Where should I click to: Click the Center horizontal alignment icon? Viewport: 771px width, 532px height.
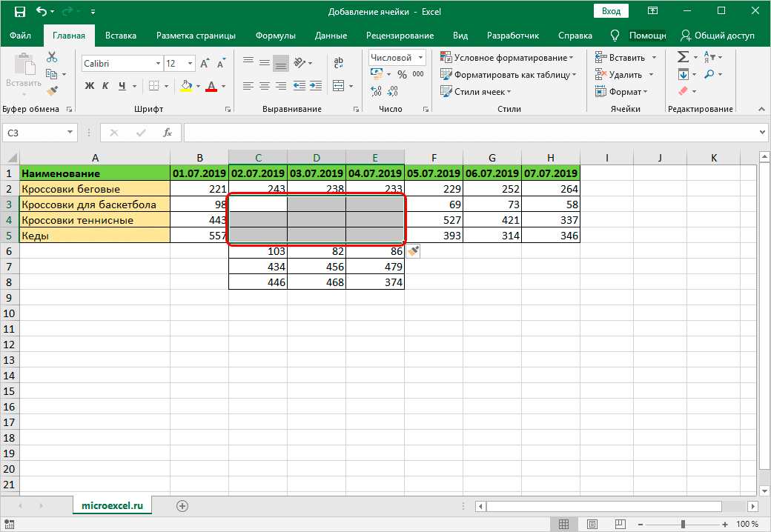click(x=265, y=86)
